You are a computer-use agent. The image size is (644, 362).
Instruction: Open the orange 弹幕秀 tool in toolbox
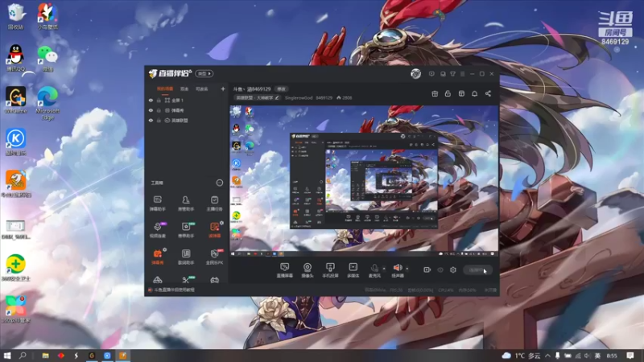pos(157,257)
